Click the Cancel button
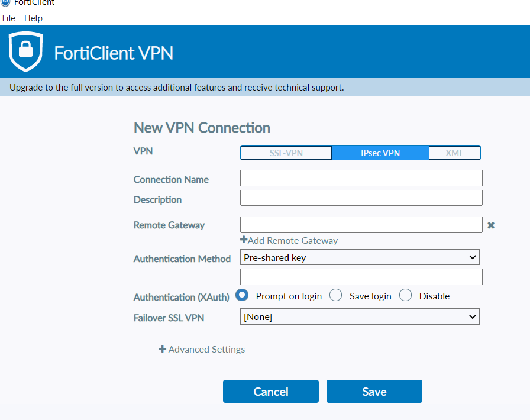This screenshot has height=420, width=530. [x=271, y=391]
